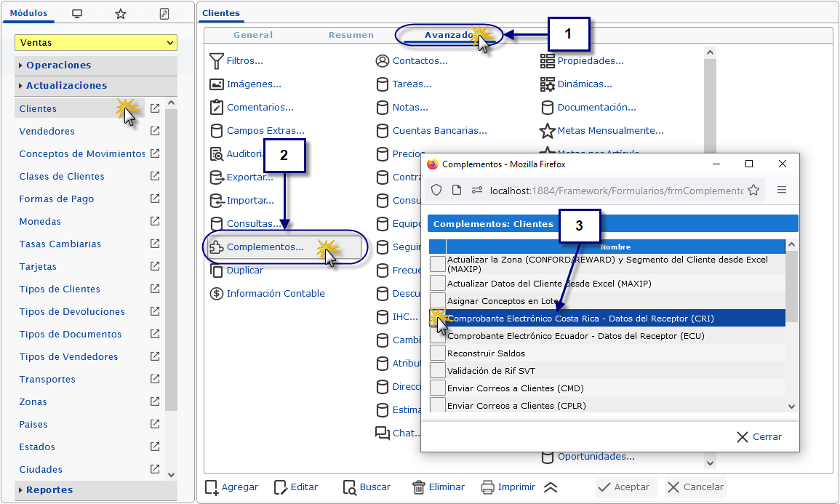Open the Información Contable link
Viewport: 840px width, 504px height.
click(x=276, y=294)
